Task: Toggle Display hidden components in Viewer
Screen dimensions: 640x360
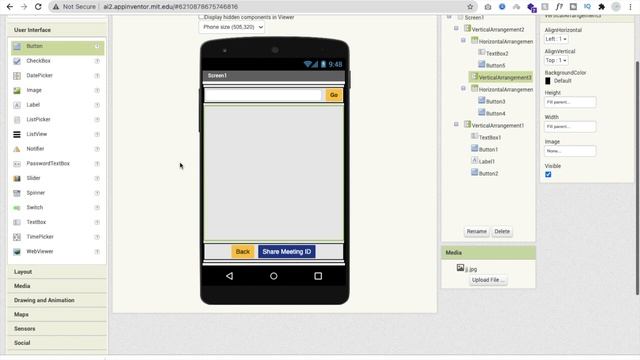Action: click(201, 17)
